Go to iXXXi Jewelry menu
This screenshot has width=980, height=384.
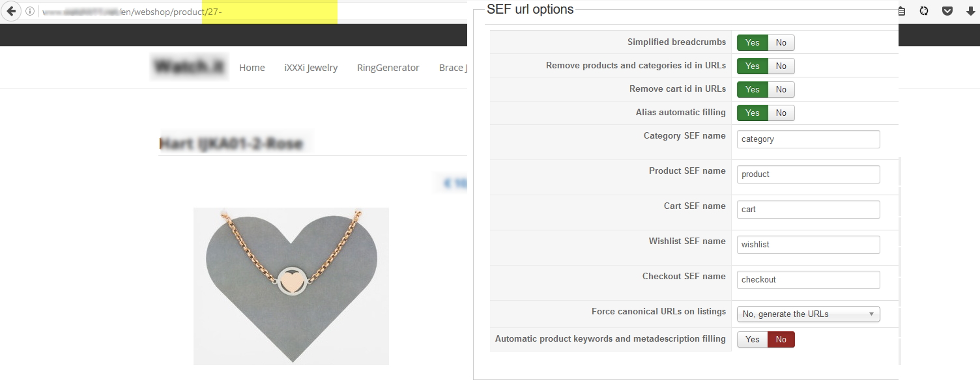311,68
